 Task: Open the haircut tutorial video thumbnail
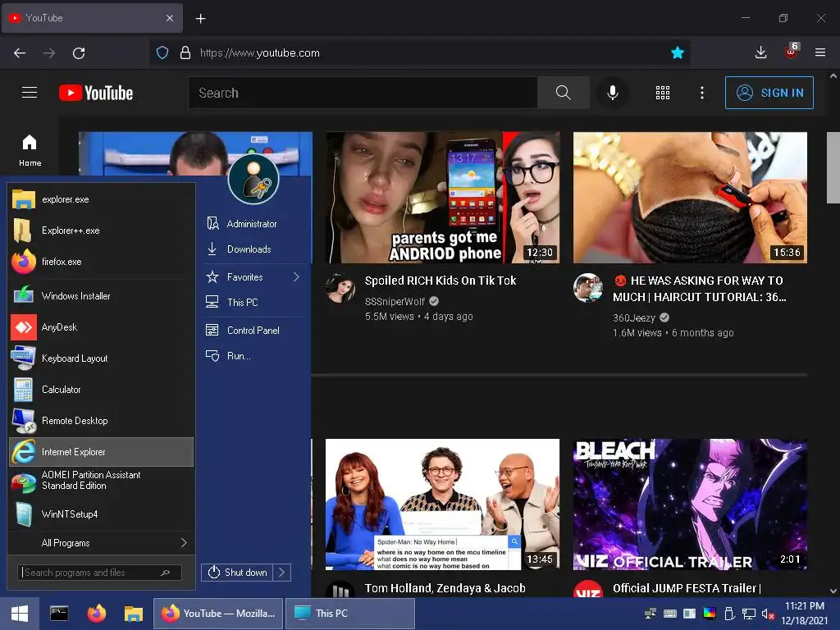[690, 197]
